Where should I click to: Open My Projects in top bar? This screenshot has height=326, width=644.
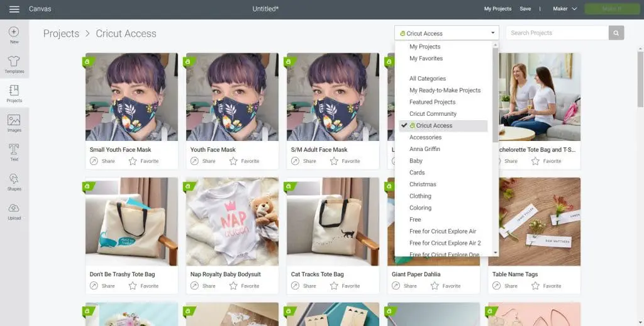click(497, 9)
